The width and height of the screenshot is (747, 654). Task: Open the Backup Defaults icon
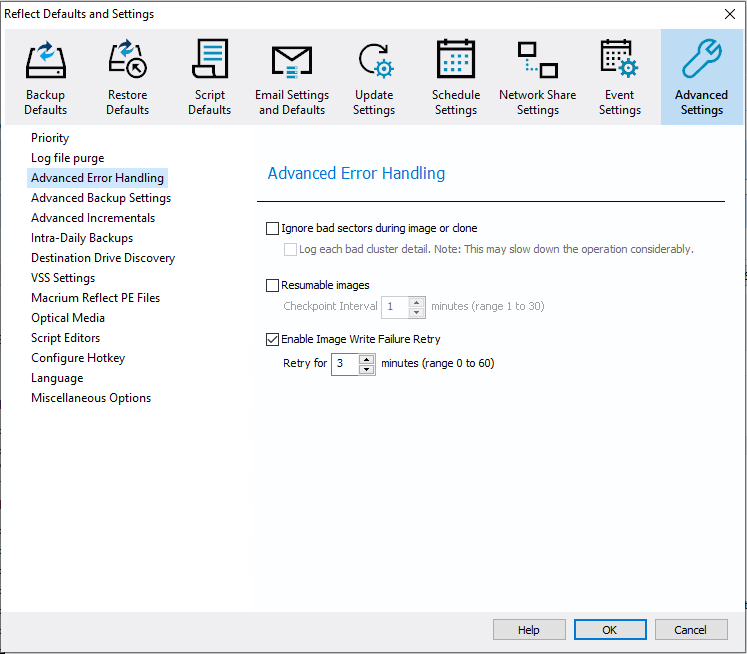pyautogui.click(x=46, y=60)
